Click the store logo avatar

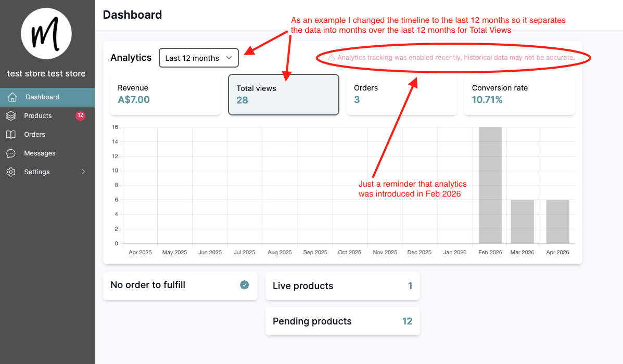pyautogui.click(x=47, y=34)
